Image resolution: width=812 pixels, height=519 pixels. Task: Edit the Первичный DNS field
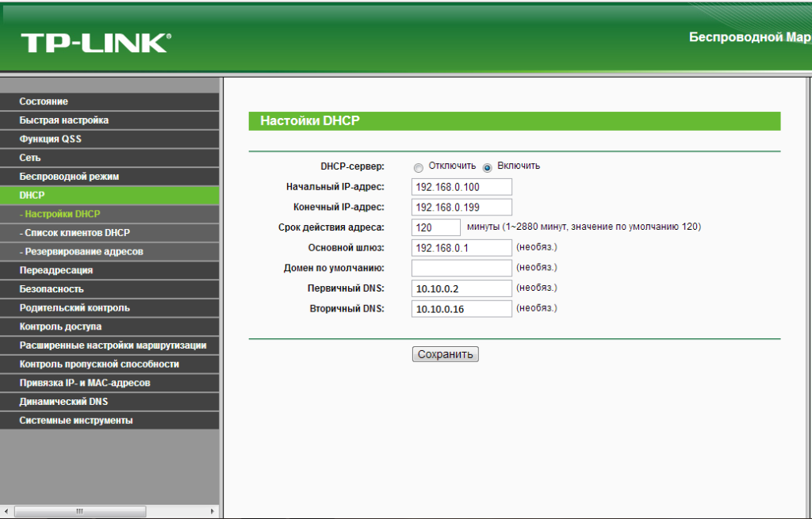462,288
